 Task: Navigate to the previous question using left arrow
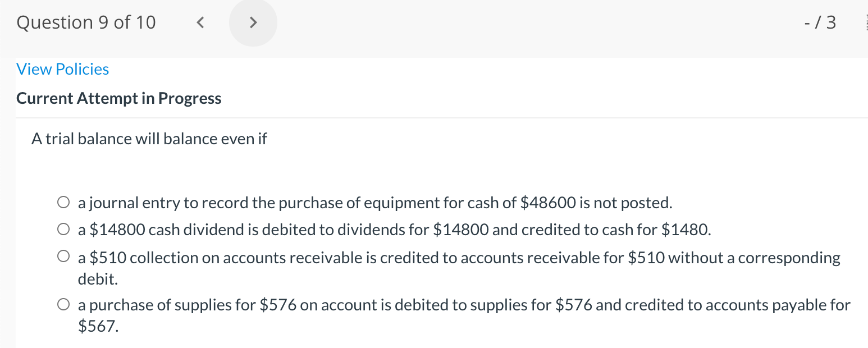coord(199,22)
